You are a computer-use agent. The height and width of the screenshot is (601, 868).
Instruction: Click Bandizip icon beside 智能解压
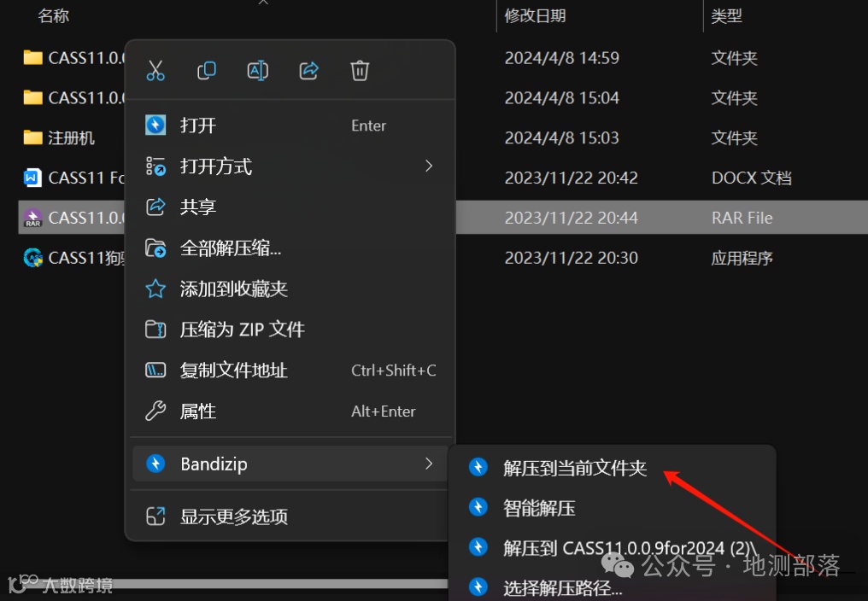pyautogui.click(x=478, y=507)
